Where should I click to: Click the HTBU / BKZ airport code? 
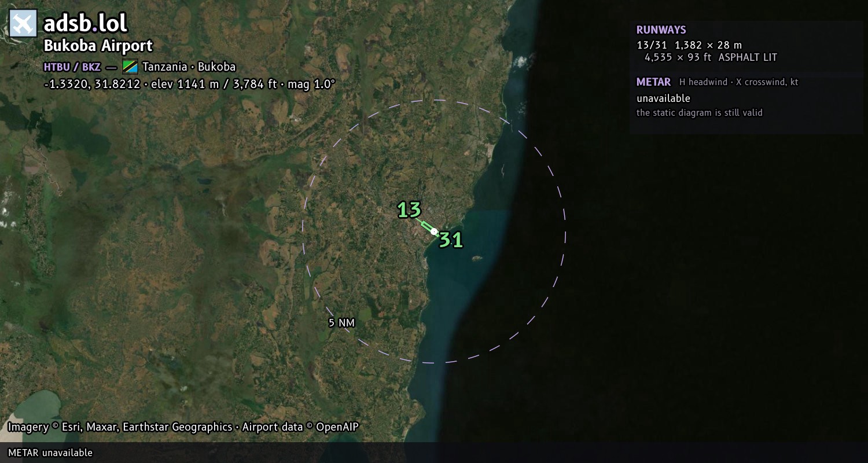coord(72,67)
